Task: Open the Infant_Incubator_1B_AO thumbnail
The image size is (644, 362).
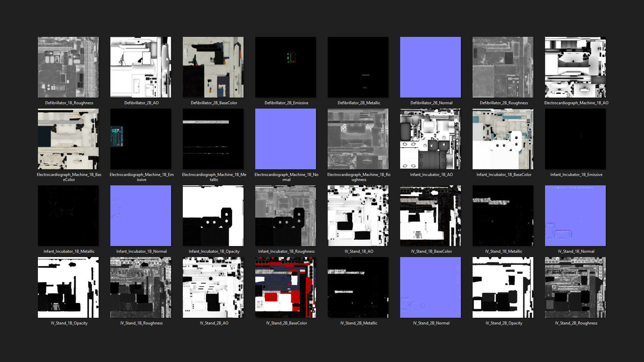Action: [x=430, y=139]
